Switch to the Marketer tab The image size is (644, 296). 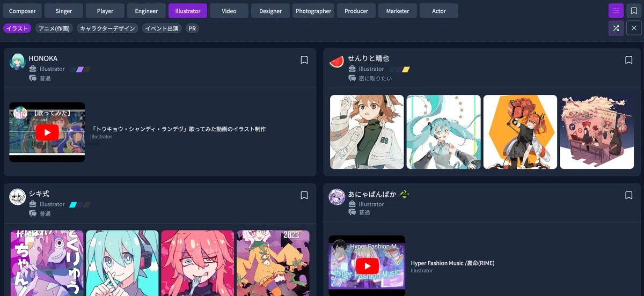coord(398,11)
